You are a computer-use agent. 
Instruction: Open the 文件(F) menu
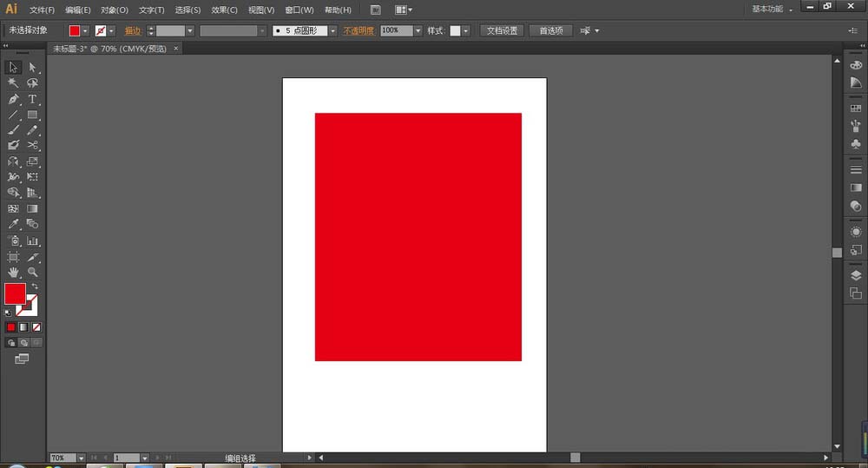pyautogui.click(x=42, y=10)
